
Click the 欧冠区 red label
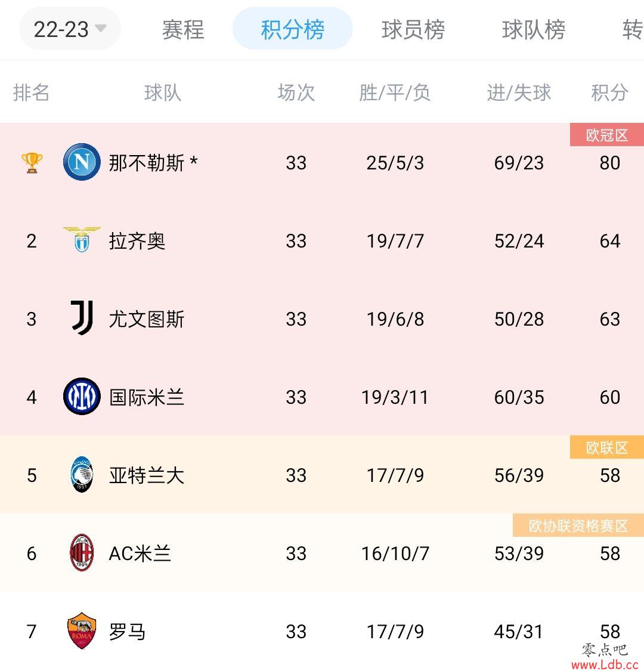(607, 135)
